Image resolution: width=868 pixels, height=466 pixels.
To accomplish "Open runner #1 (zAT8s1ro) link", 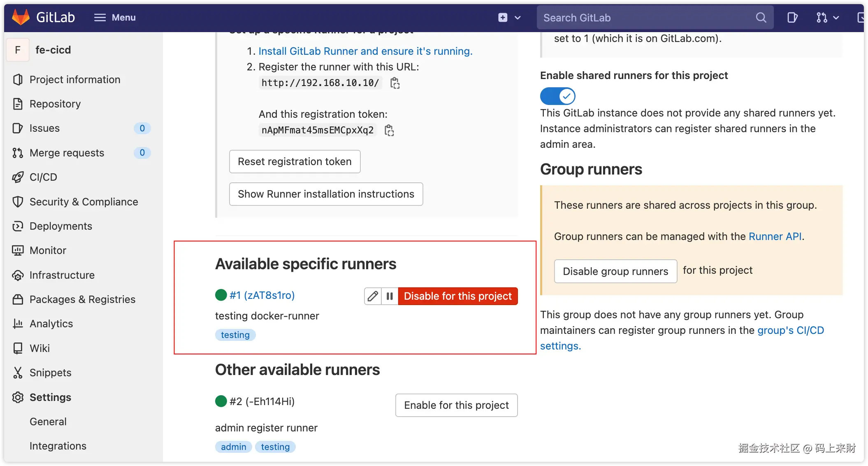I will coord(262,295).
